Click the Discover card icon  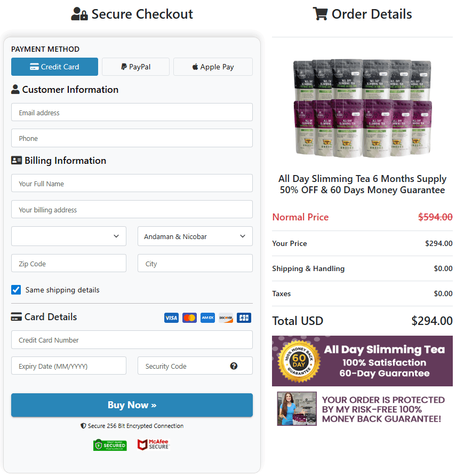tap(226, 318)
